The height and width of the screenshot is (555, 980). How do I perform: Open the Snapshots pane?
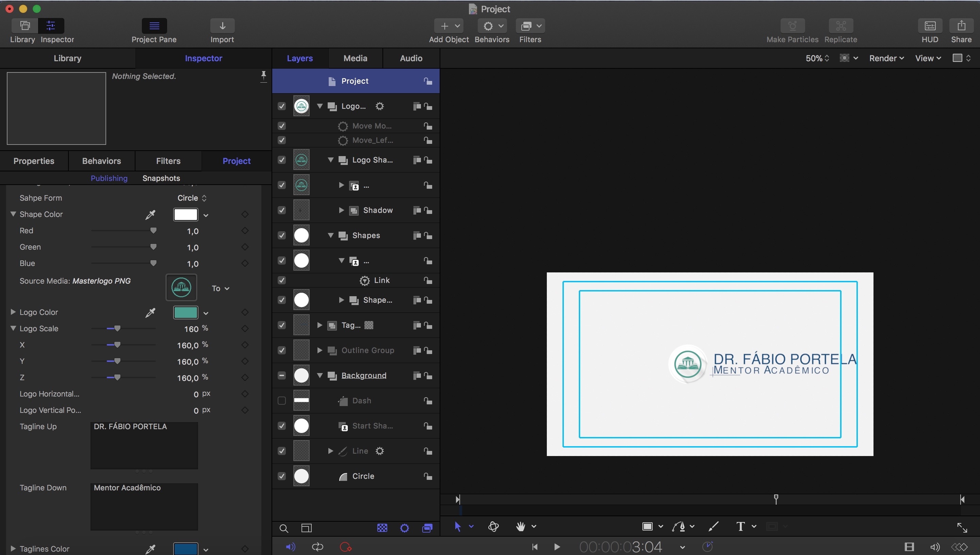161,179
